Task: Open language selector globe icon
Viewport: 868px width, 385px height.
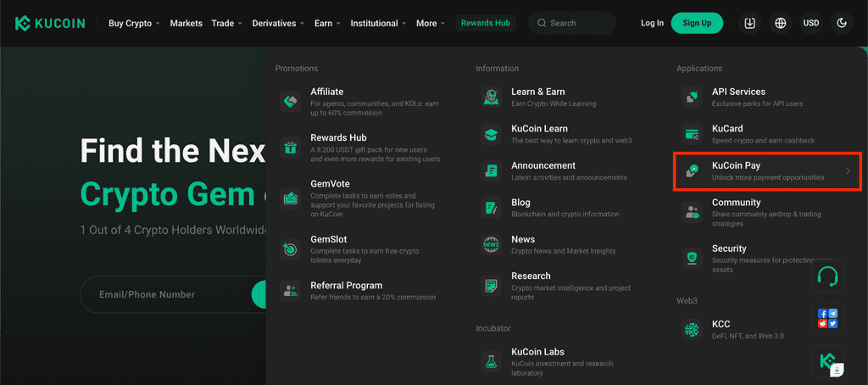Action: 781,23
